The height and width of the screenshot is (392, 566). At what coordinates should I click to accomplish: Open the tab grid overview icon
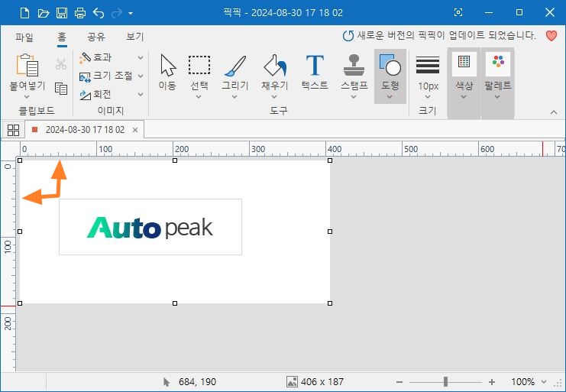tap(13, 130)
